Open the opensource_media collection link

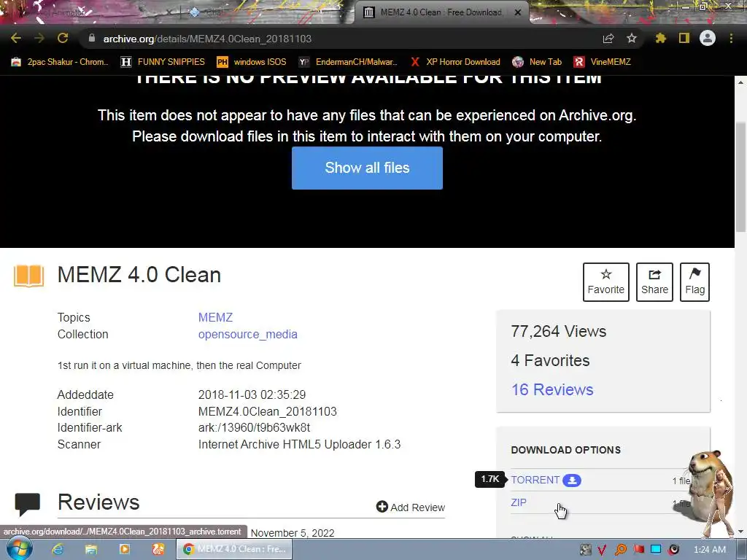[248, 334]
